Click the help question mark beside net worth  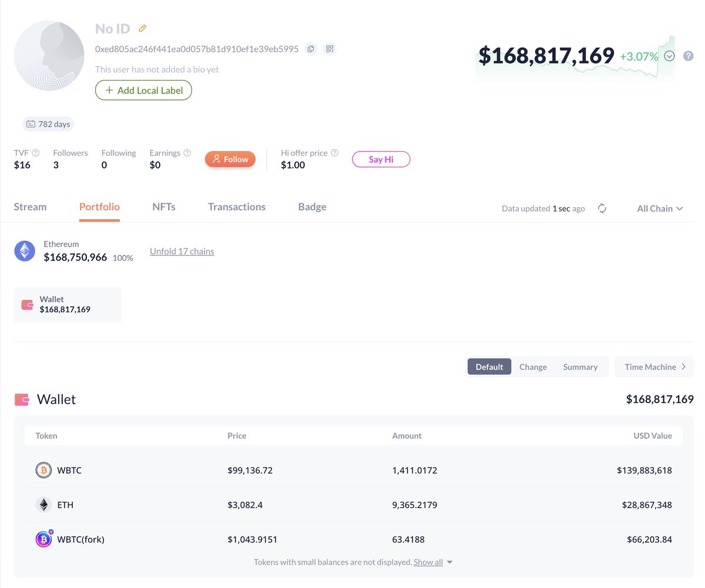click(689, 56)
